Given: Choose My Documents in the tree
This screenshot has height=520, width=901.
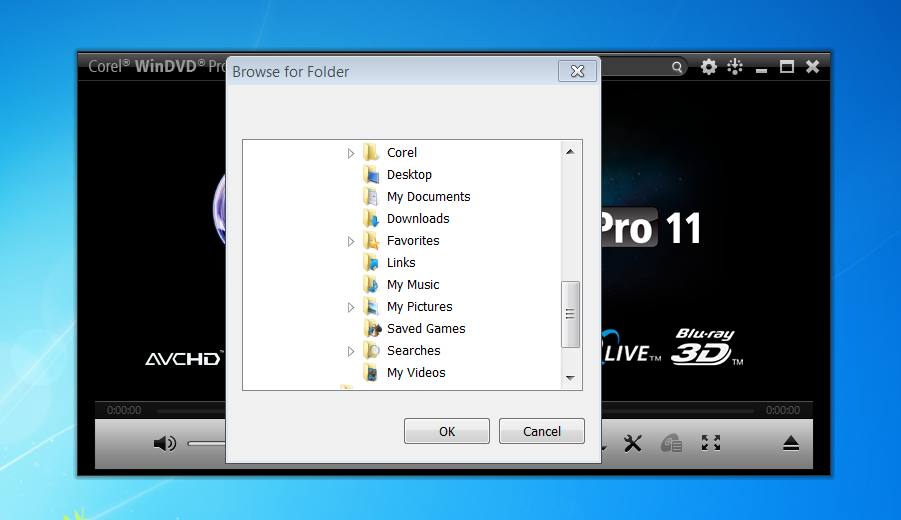Looking at the screenshot, I should [429, 197].
